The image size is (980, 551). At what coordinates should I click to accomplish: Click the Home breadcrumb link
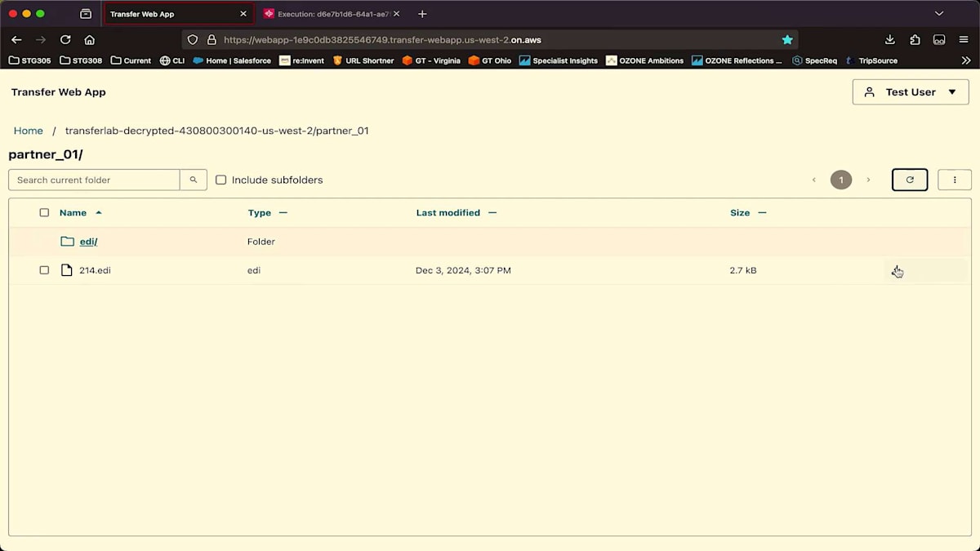(x=28, y=131)
